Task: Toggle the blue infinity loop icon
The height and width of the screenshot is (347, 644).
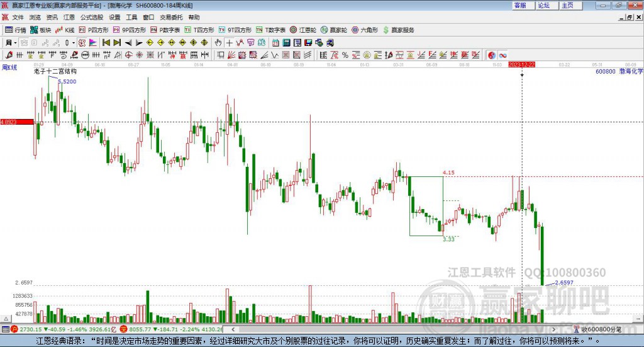Action: coord(502,55)
